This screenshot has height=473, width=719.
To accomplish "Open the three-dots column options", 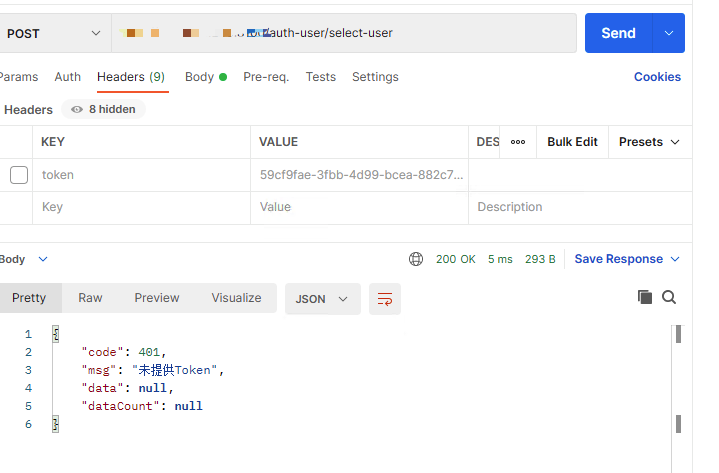I will click(518, 142).
